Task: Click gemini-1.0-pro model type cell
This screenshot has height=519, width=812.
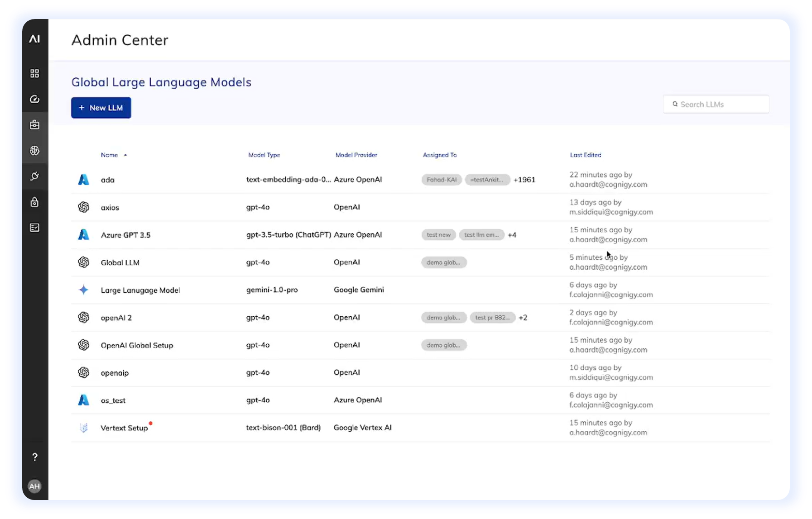Action: (x=272, y=290)
